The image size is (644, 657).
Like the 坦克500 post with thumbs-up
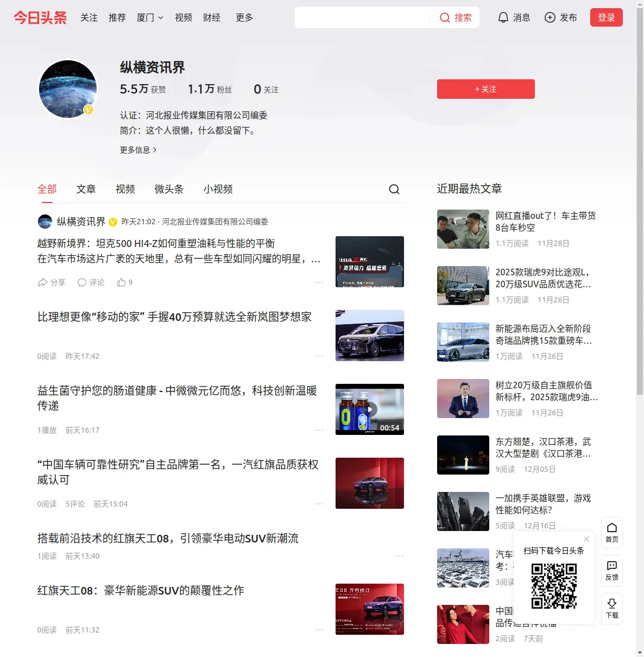pos(125,282)
